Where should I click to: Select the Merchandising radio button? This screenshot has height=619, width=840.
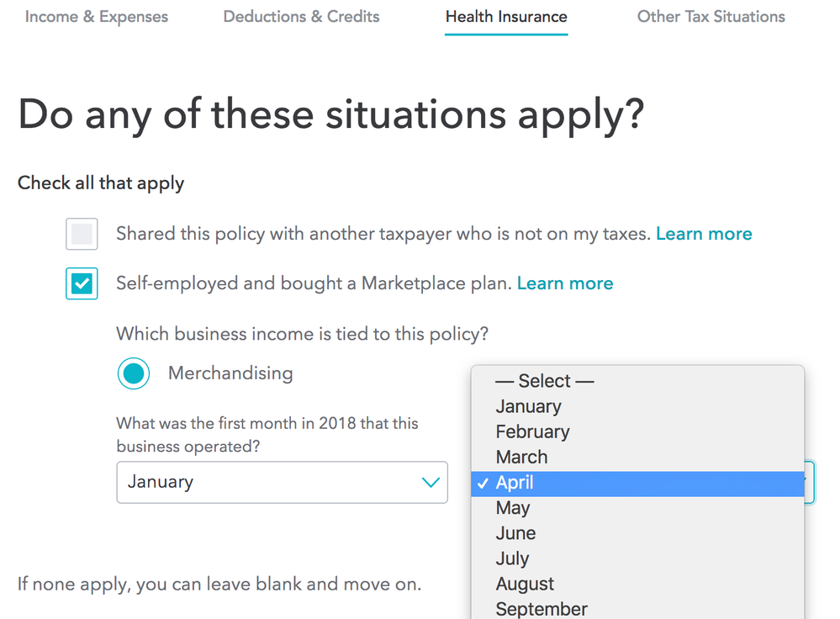point(134,373)
